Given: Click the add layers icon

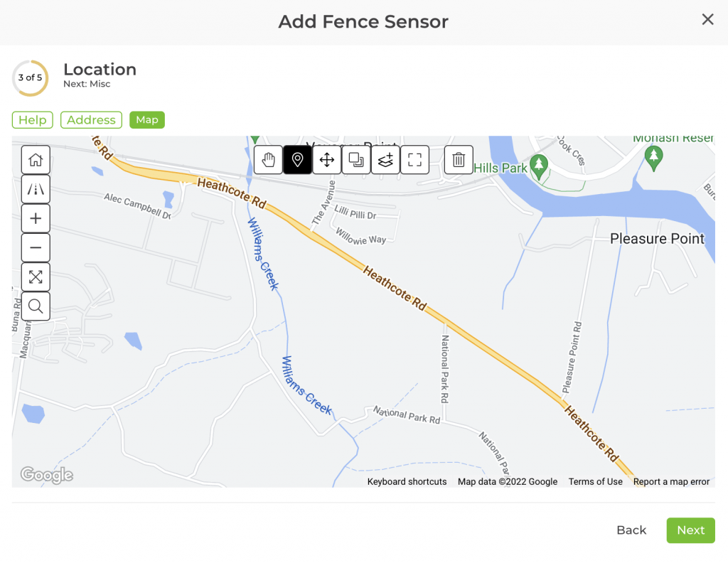Looking at the screenshot, I should [385, 160].
